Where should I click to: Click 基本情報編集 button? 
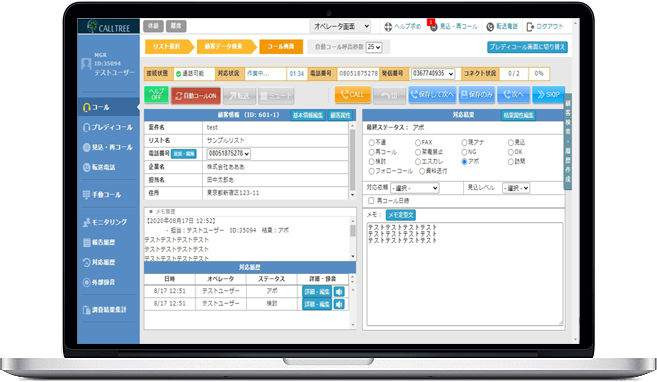tap(308, 115)
